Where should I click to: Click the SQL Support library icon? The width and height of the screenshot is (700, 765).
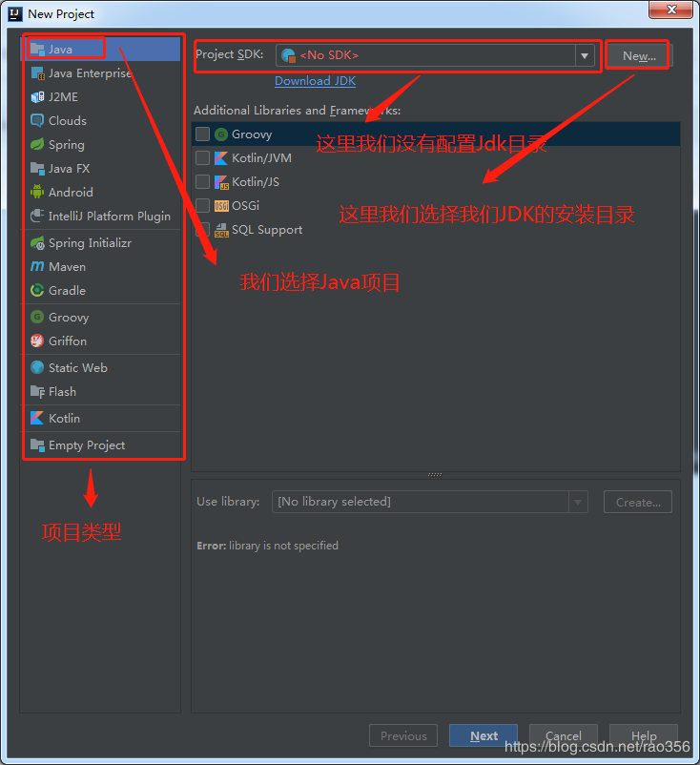221,230
